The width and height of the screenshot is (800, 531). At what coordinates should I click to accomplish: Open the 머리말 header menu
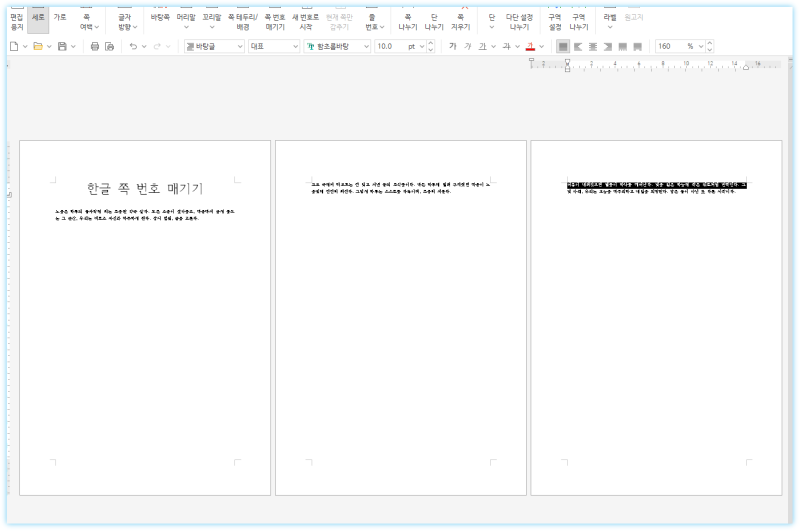coord(186,22)
